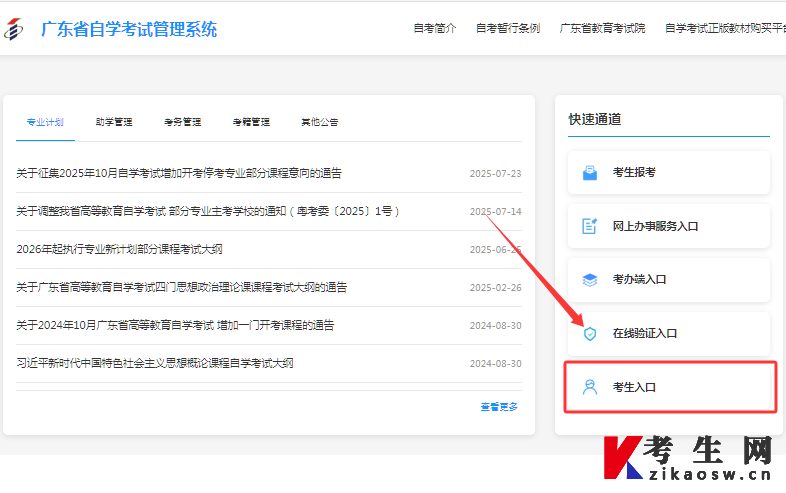Open notice 关于调整我省高等教育自学考试主考学校的通知
Viewport: 786px width, 493px height.
[208, 212]
